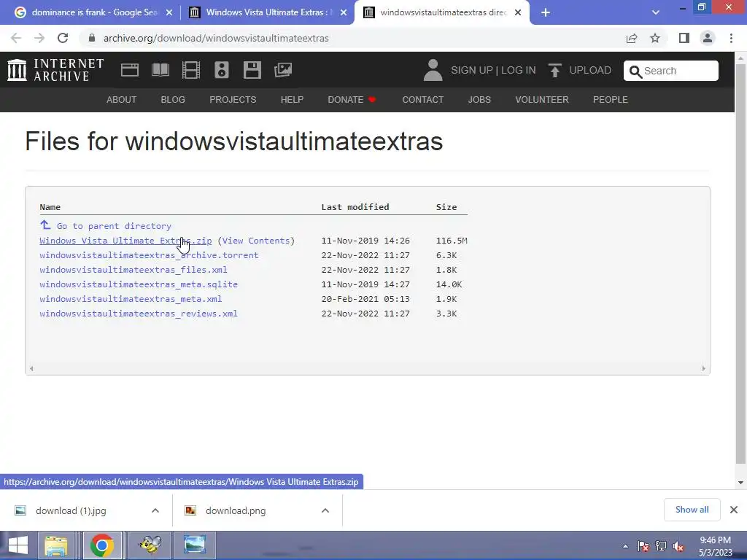Click the volume muted tray icon
The width and height of the screenshot is (747, 560).
click(678, 546)
